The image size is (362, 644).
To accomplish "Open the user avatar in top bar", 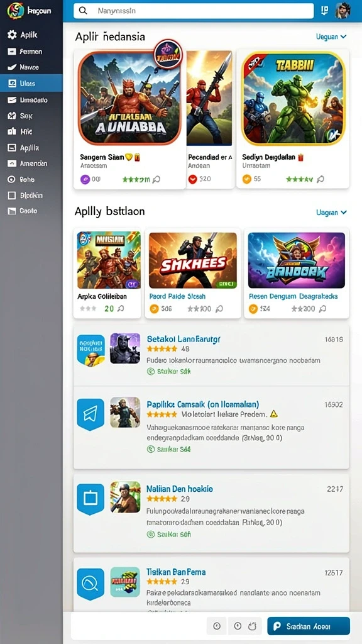I will [343, 11].
